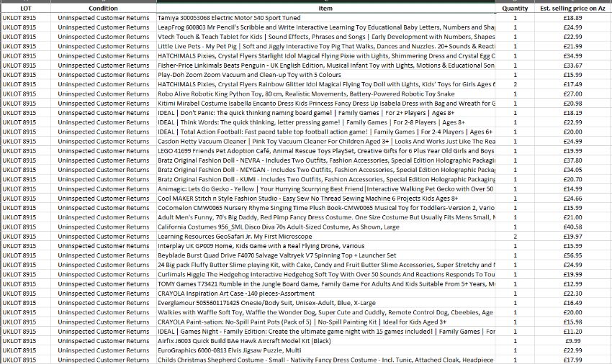Click the Bratz Fashion Doll KUMI cell
The height and width of the screenshot is (364, 612).
(x=326, y=179)
